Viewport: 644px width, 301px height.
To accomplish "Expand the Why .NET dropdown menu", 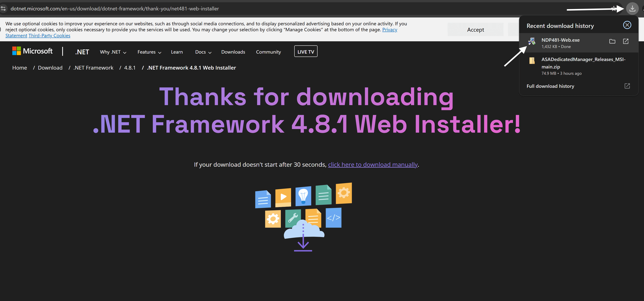I will [113, 52].
